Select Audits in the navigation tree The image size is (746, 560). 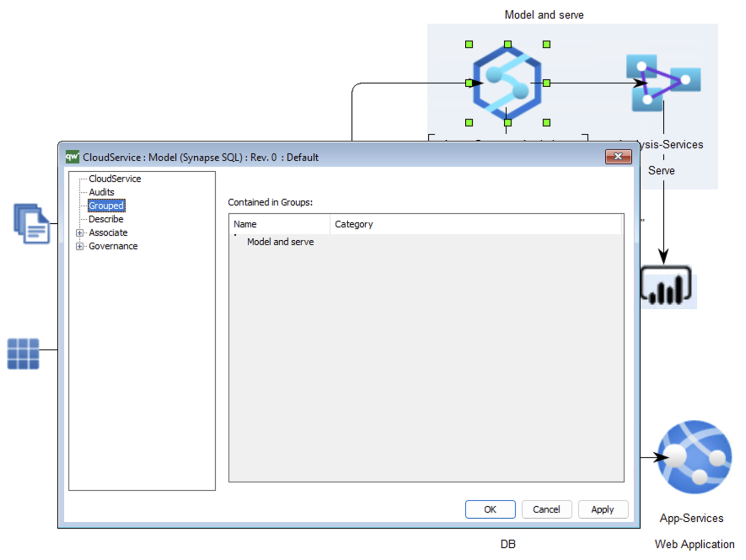(102, 192)
